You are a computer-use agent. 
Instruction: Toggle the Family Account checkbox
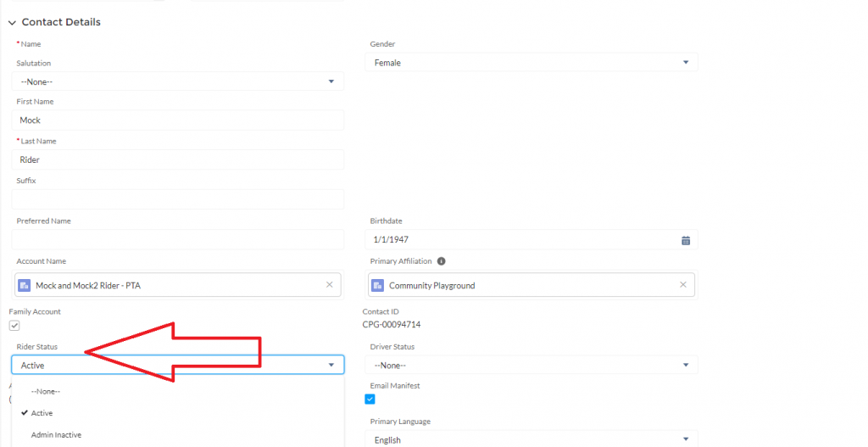point(14,326)
